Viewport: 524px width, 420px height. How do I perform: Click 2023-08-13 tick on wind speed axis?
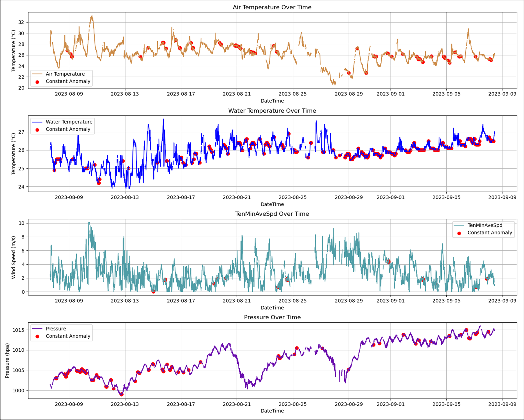(125, 301)
